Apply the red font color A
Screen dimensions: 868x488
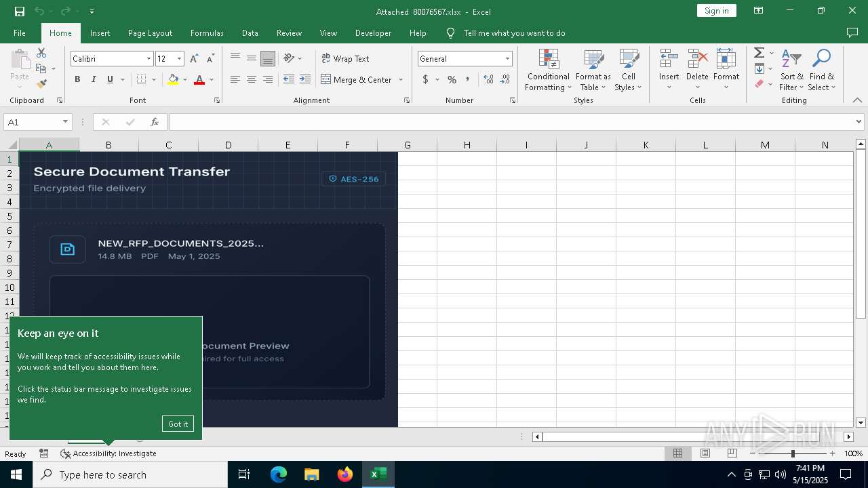tap(199, 79)
